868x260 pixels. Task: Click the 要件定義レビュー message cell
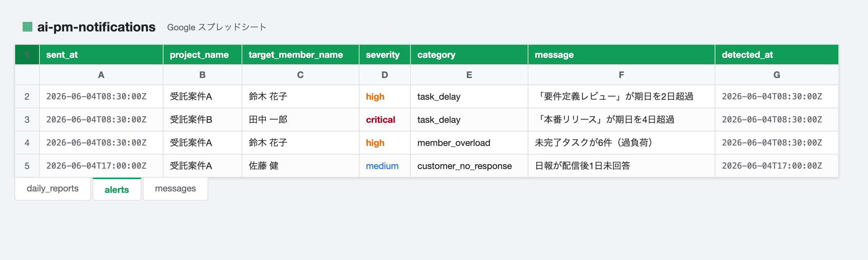tap(621, 96)
